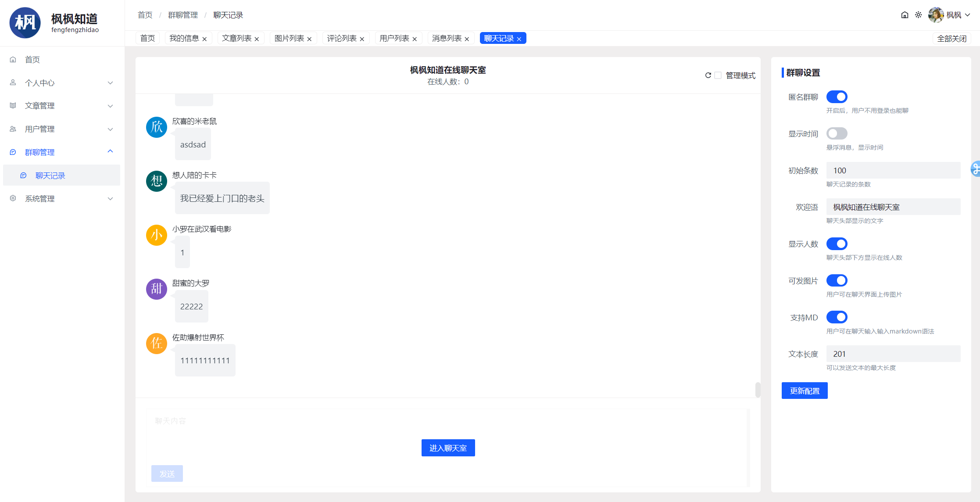
Task: Click the 枫 logo in sidebar header
Action: pyautogui.click(x=25, y=23)
